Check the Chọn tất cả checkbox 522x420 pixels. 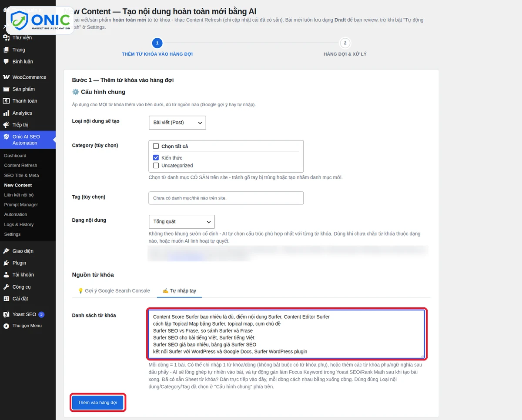(x=156, y=146)
